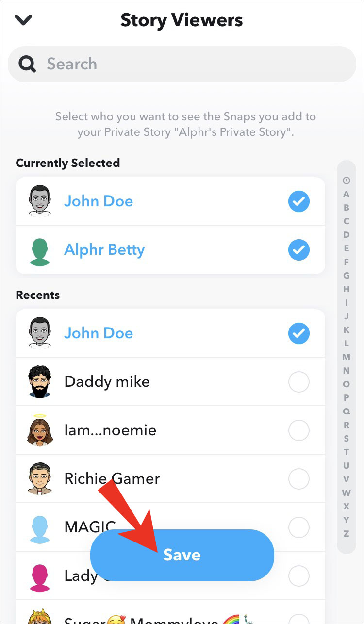364x624 pixels.
Task: Tap Alphr Betty's green silhouette avatar
Action: point(39,250)
